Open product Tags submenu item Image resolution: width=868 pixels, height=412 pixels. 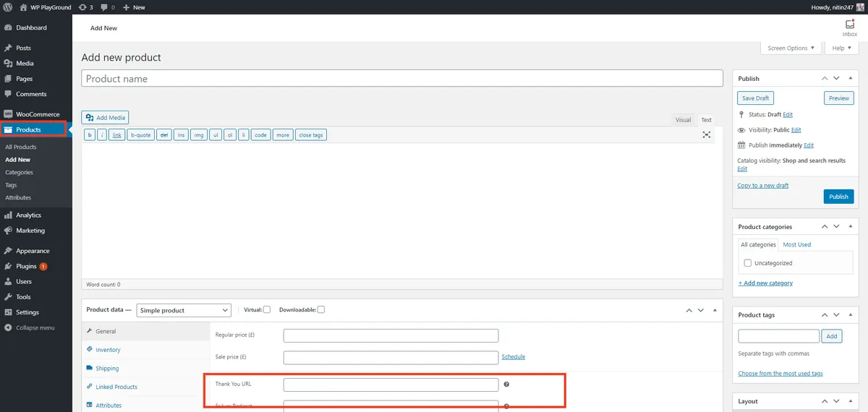pyautogui.click(x=11, y=185)
